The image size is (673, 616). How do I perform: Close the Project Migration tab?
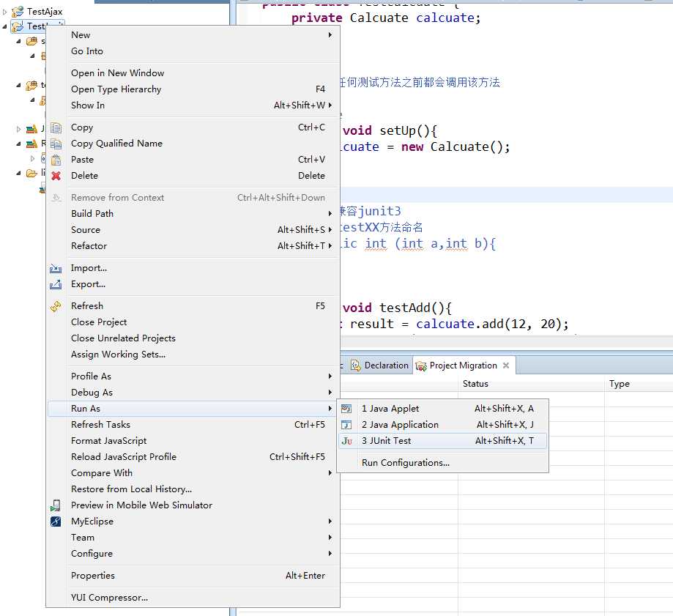tap(506, 365)
